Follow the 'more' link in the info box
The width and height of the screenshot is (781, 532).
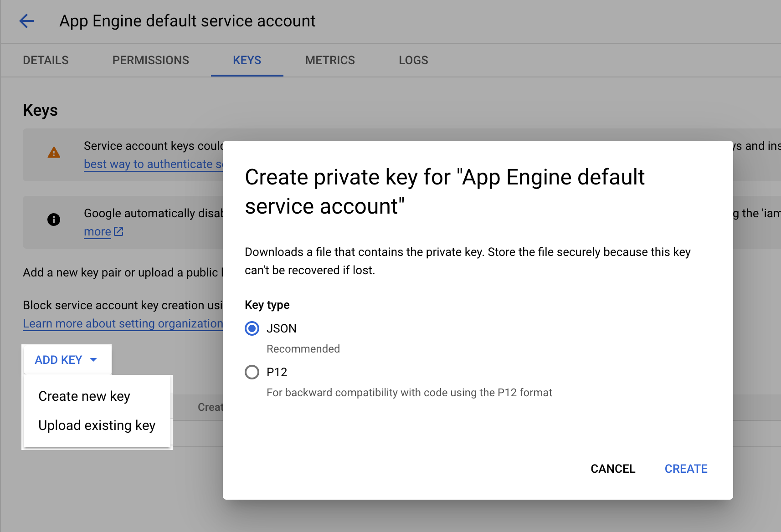tap(98, 231)
